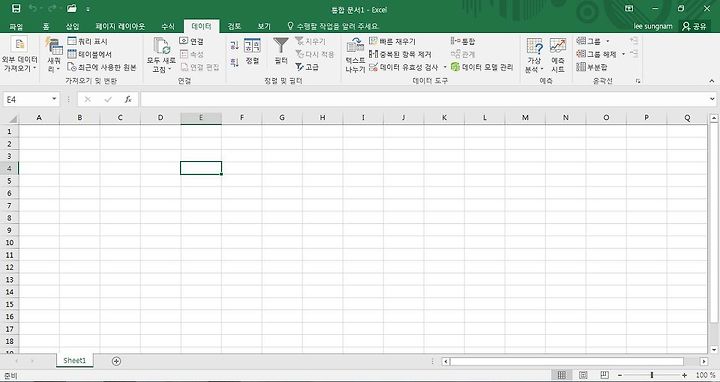
Task: Select column H header
Action: coord(322,118)
